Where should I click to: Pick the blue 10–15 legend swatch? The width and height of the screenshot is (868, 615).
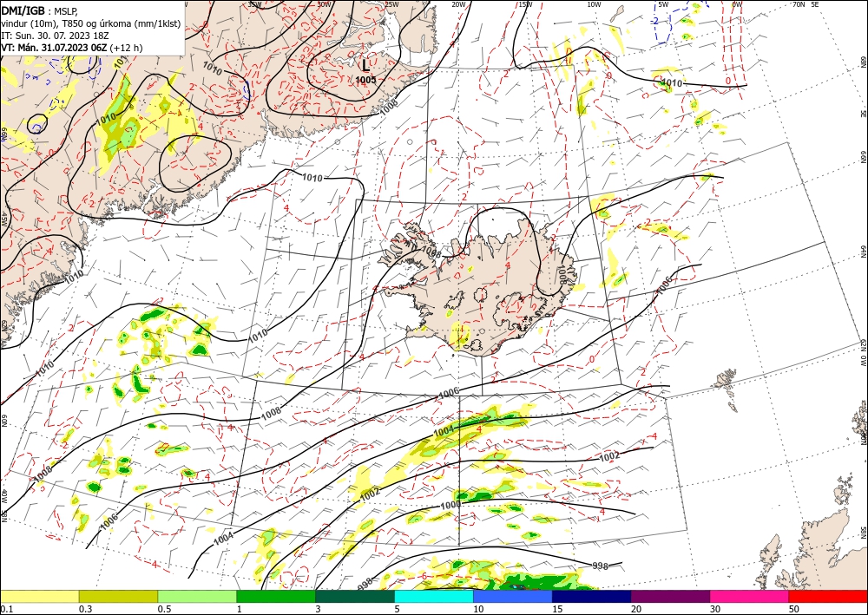(x=513, y=596)
